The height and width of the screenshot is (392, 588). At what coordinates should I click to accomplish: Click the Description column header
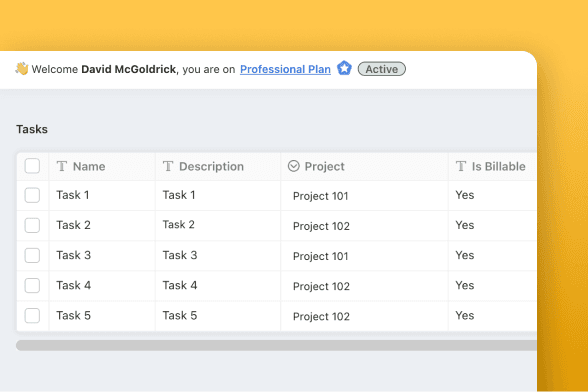pos(218,166)
